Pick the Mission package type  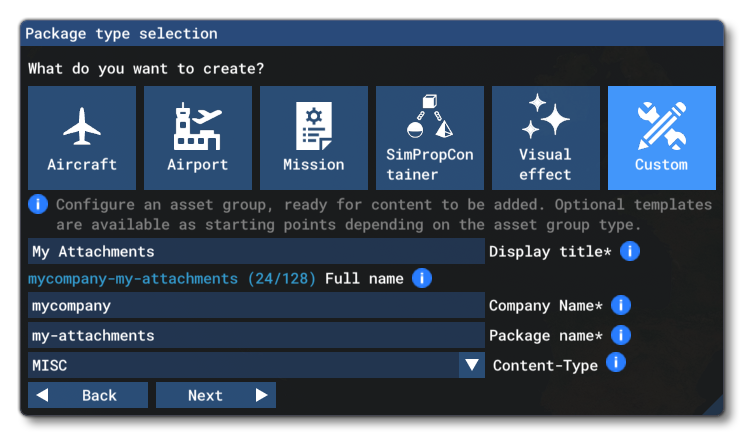coord(314,138)
